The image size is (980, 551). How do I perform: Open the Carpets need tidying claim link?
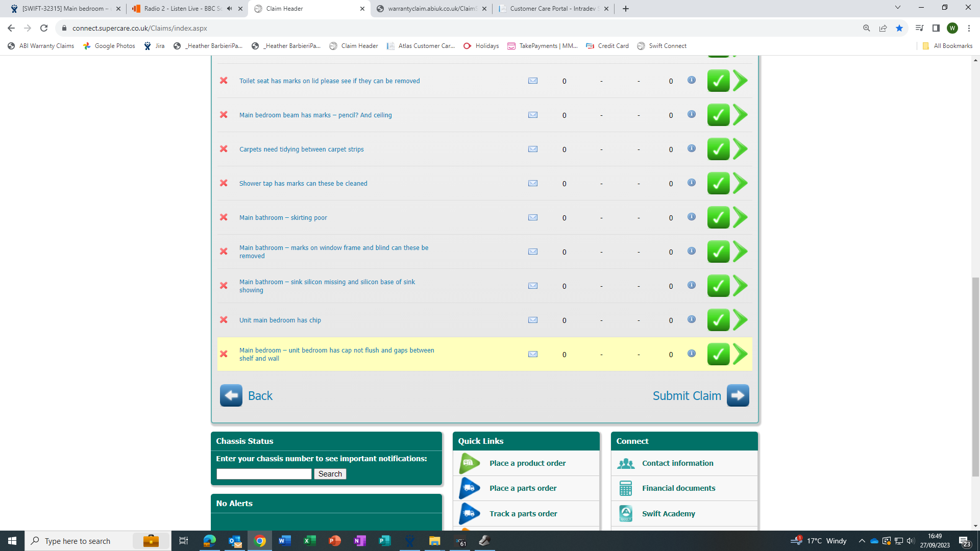tap(301, 149)
